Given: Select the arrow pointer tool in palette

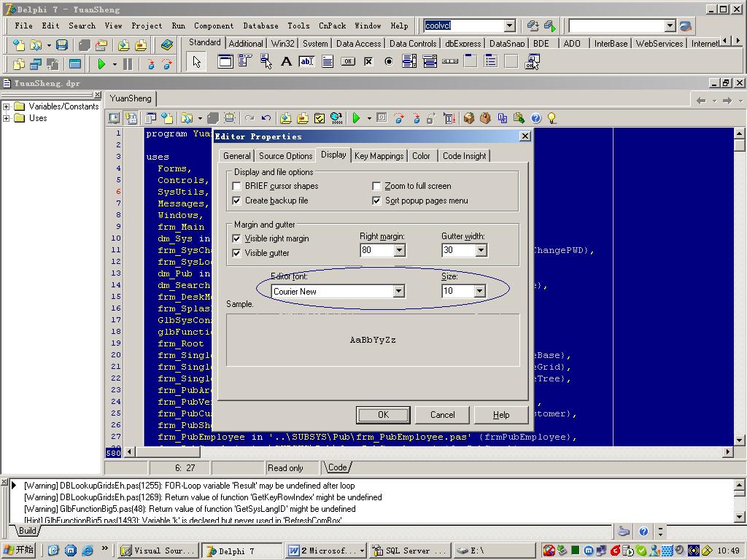Looking at the screenshot, I should coord(196,62).
